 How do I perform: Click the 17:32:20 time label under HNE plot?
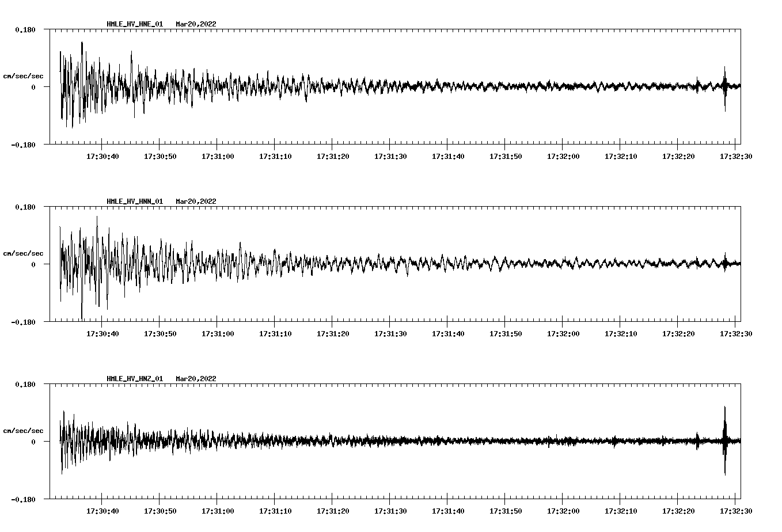[x=678, y=156]
